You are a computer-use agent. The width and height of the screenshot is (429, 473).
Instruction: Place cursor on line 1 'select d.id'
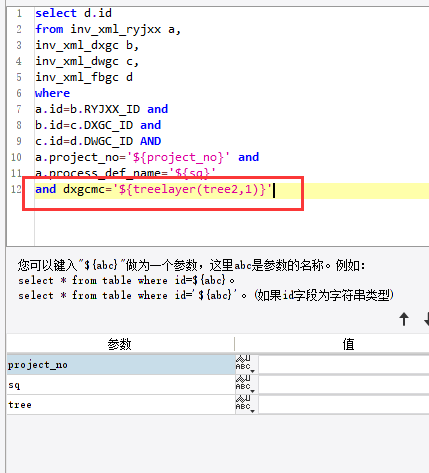74,13
